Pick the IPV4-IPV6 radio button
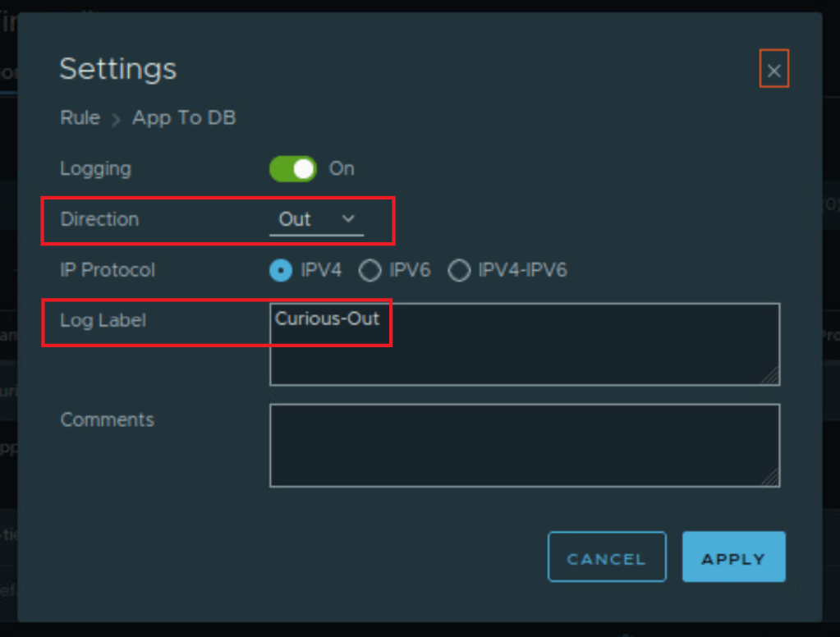 pos(459,270)
